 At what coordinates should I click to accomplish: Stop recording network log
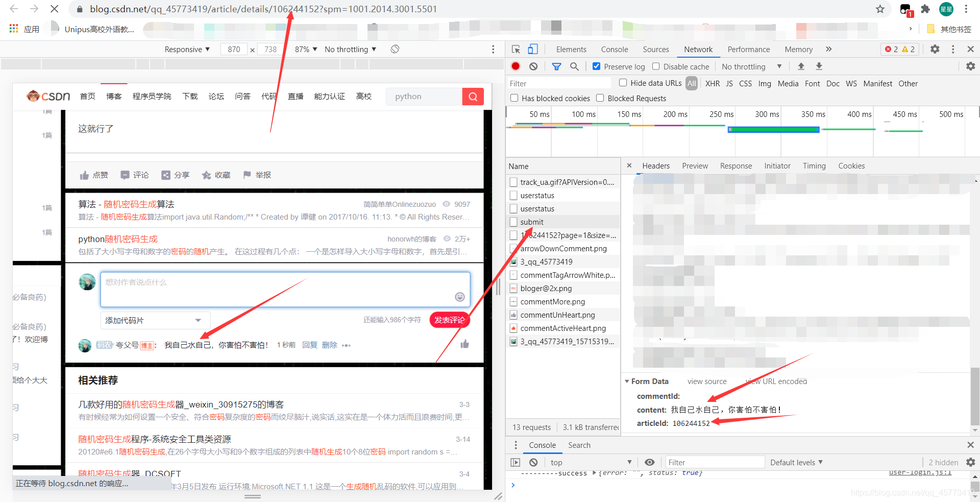coord(516,66)
